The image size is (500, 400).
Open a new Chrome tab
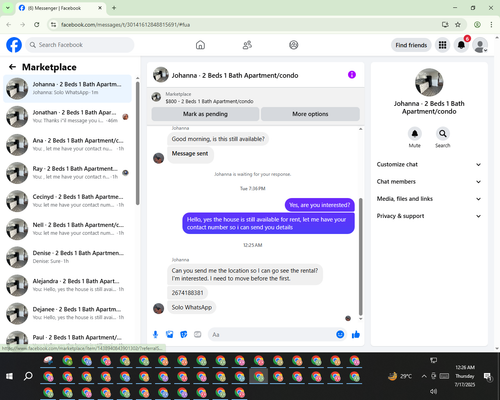click(114, 8)
